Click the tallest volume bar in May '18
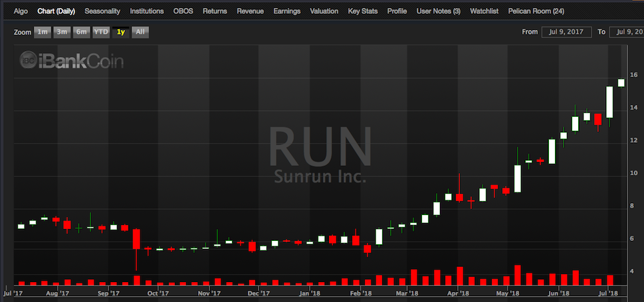The image size is (644, 302). pyautogui.click(x=518, y=275)
